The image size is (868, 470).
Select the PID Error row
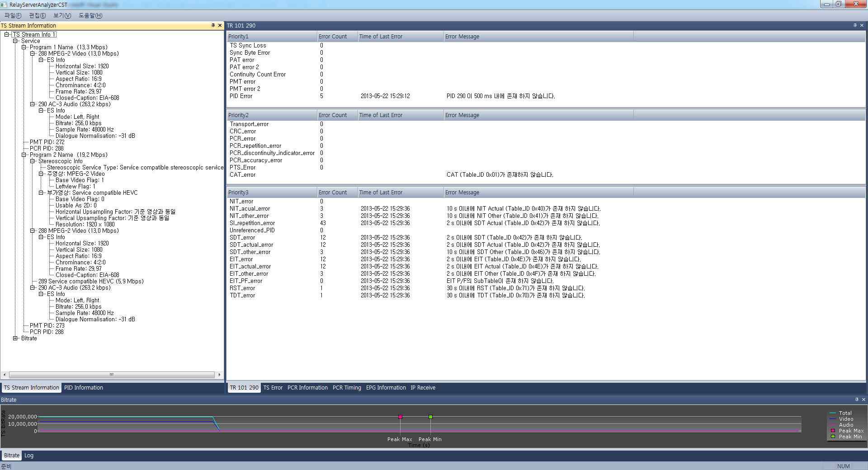point(546,96)
